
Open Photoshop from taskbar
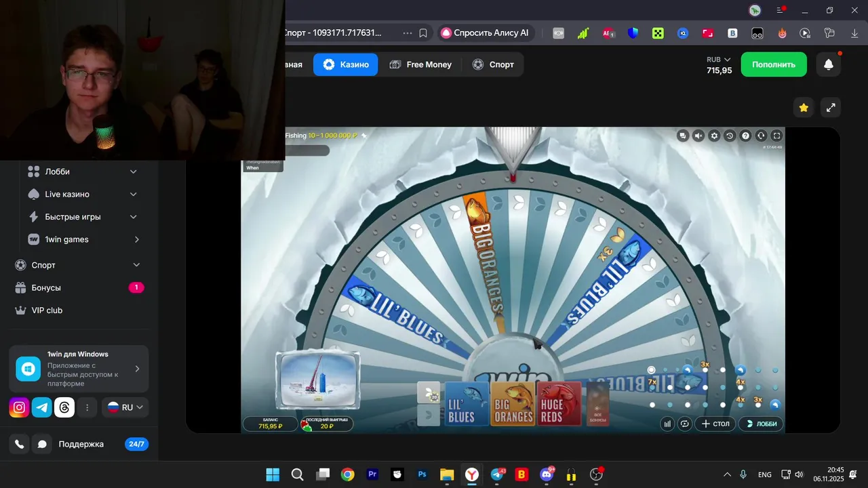click(x=422, y=474)
